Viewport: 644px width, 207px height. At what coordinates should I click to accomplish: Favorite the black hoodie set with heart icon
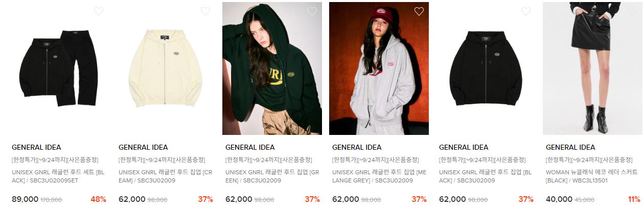click(x=99, y=11)
